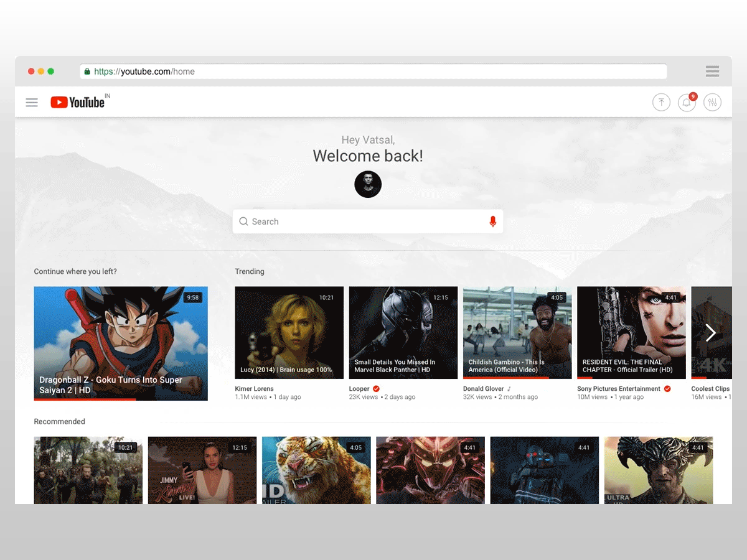Click '10M views • 1 year ago' text
Image resolution: width=747 pixels, height=560 pixels.
[x=611, y=397]
